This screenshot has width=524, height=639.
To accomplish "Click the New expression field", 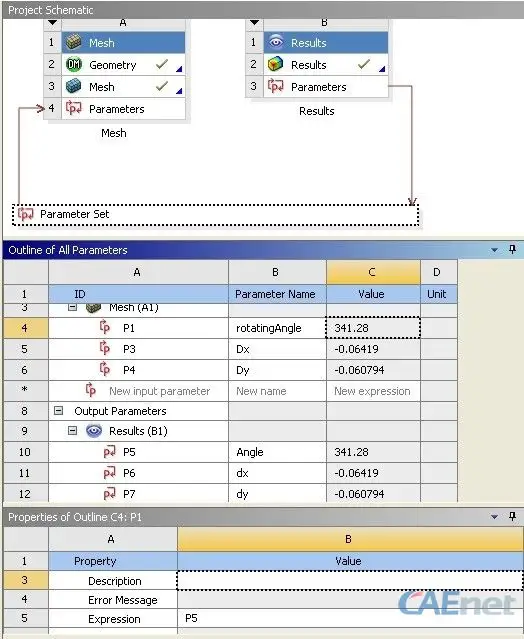I will pyautogui.click(x=373, y=391).
